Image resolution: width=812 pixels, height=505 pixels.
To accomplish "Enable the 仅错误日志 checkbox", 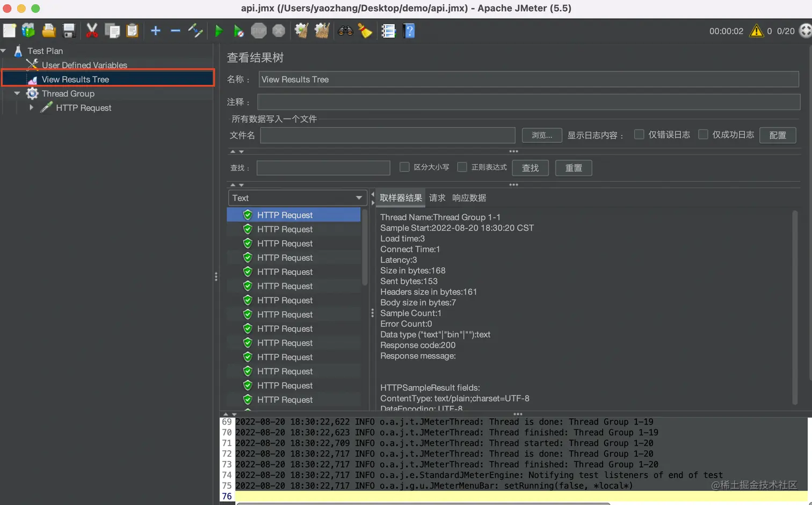I will coord(639,135).
